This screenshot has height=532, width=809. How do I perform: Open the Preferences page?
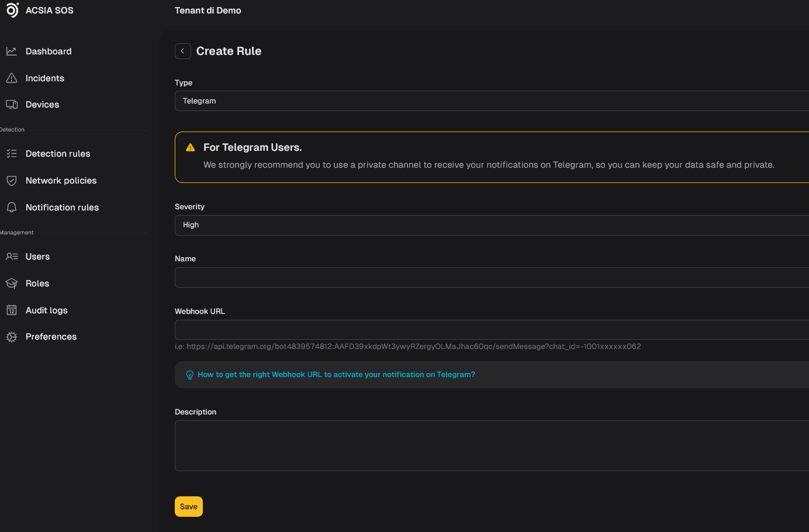[x=51, y=337]
